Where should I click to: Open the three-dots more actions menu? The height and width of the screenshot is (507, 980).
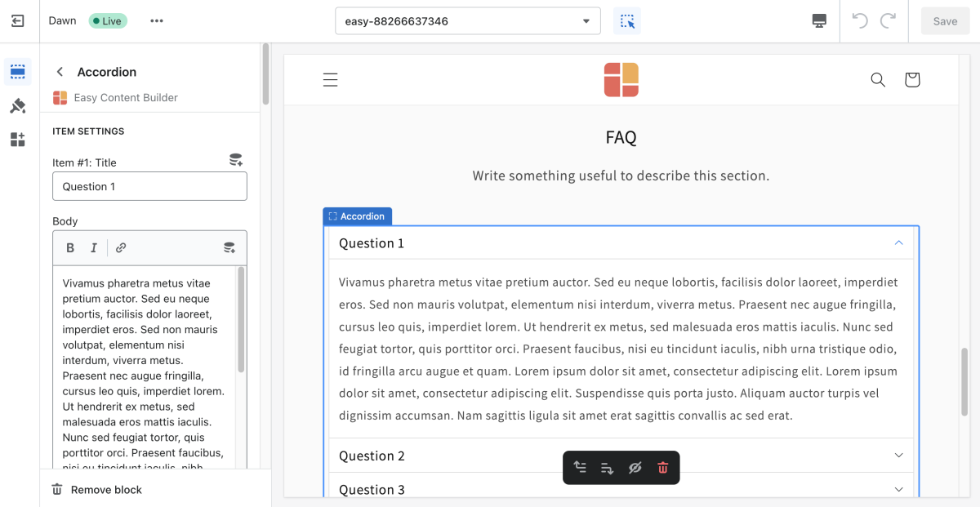(x=157, y=21)
